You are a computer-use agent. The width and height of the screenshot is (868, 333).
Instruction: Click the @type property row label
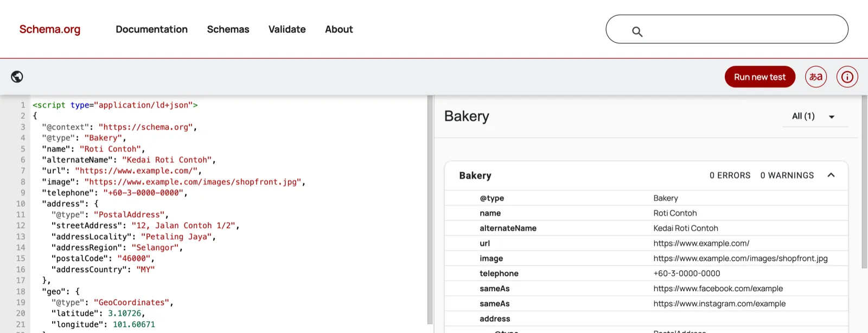pyautogui.click(x=492, y=198)
